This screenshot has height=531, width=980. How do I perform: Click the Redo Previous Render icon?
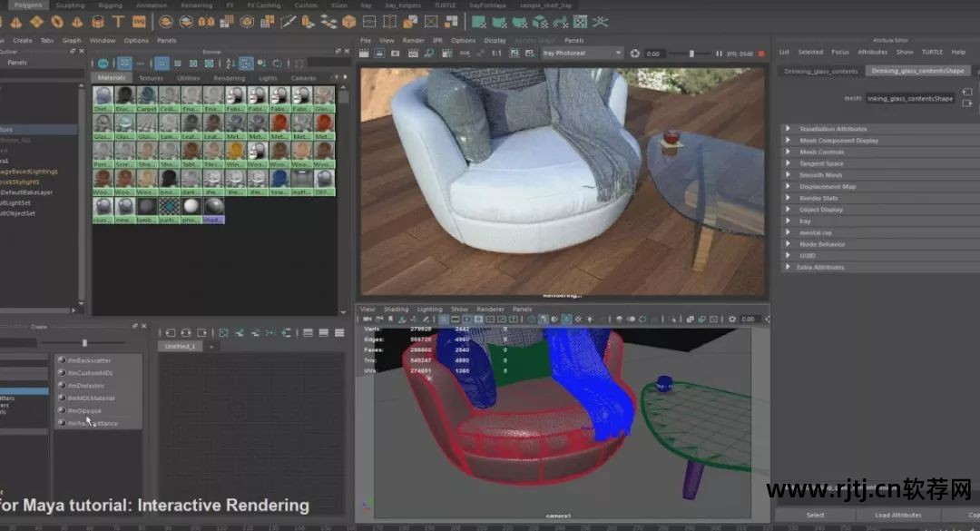pos(364,53)
